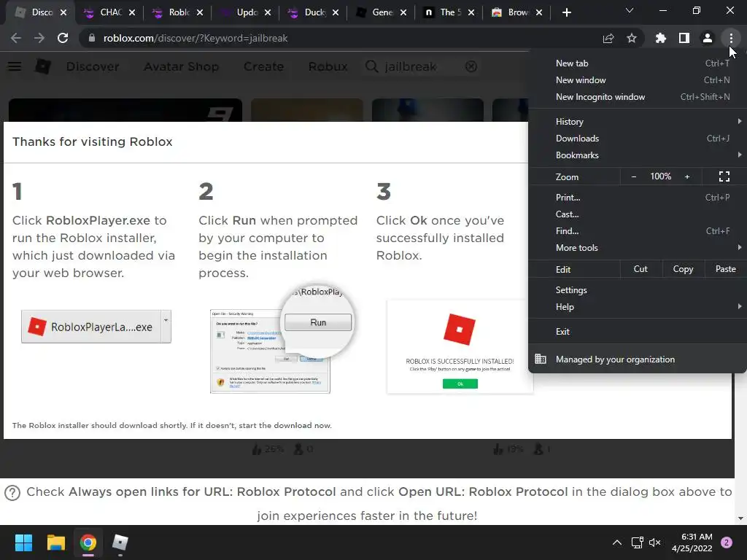Expand the History submenu
747x560 pixels.
coord(740,122)
